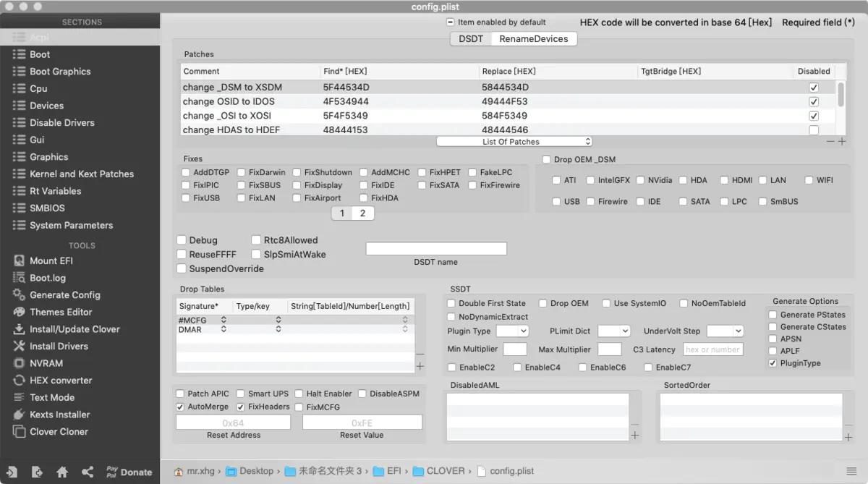Image resolution: width=868 pixels, height=484 pixels.
Task: Open the Plugin Type dropdown
Action: pos(511,331)
